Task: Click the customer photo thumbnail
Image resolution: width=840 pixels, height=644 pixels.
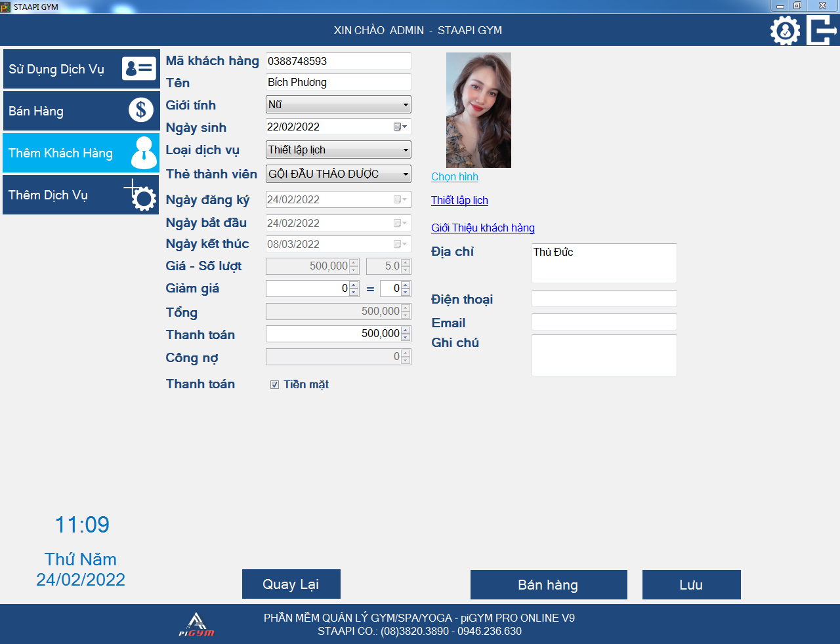Action: click(478, 110)
